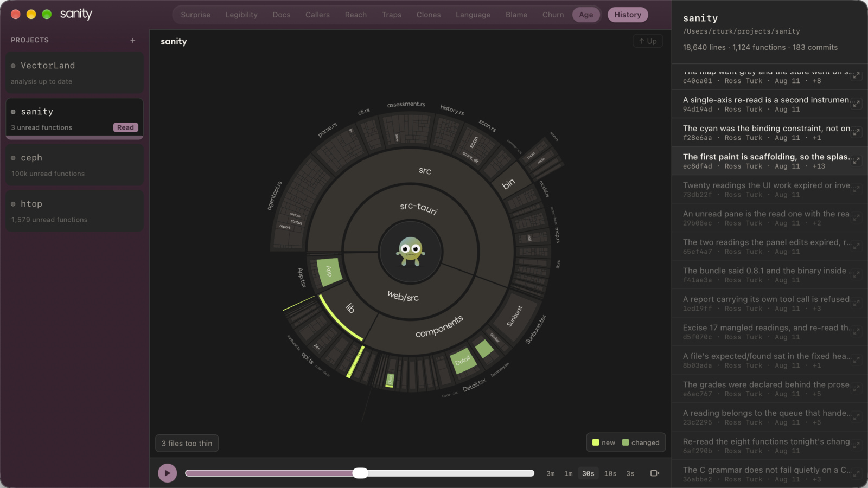Add a new project with plus icon

point(132,40)
